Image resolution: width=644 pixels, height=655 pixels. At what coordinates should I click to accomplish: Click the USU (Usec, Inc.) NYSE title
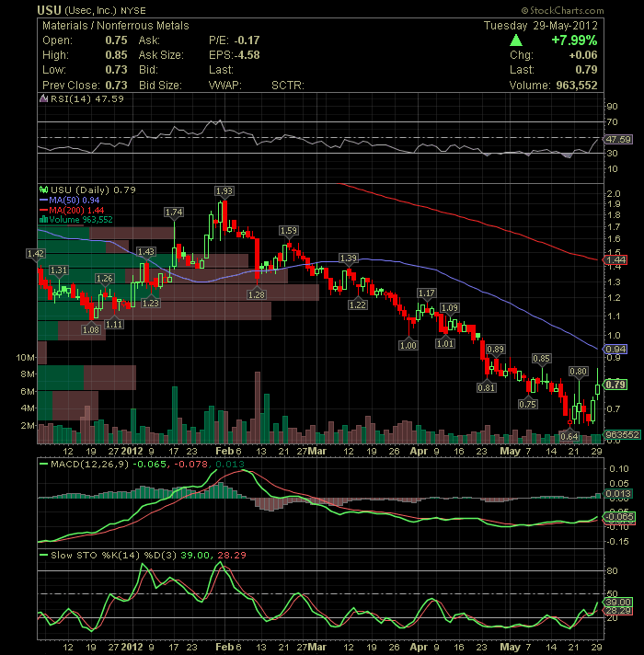[x=91, y=10]
